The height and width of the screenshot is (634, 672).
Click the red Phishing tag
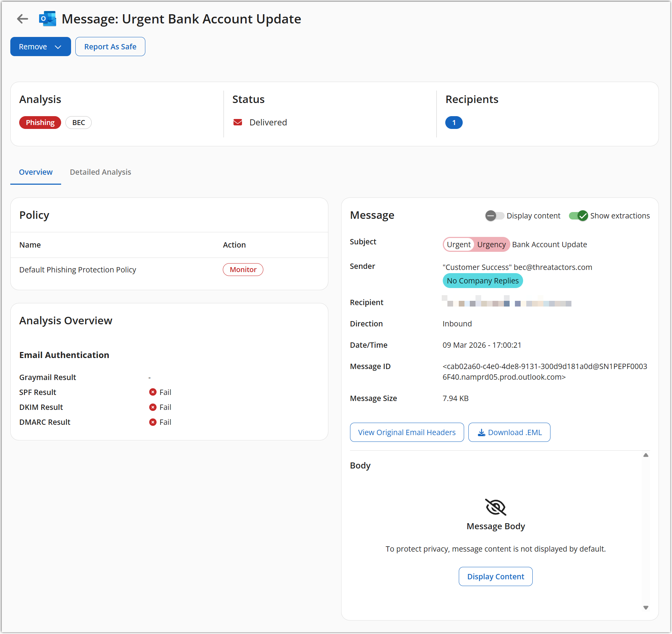click(40, 123)
